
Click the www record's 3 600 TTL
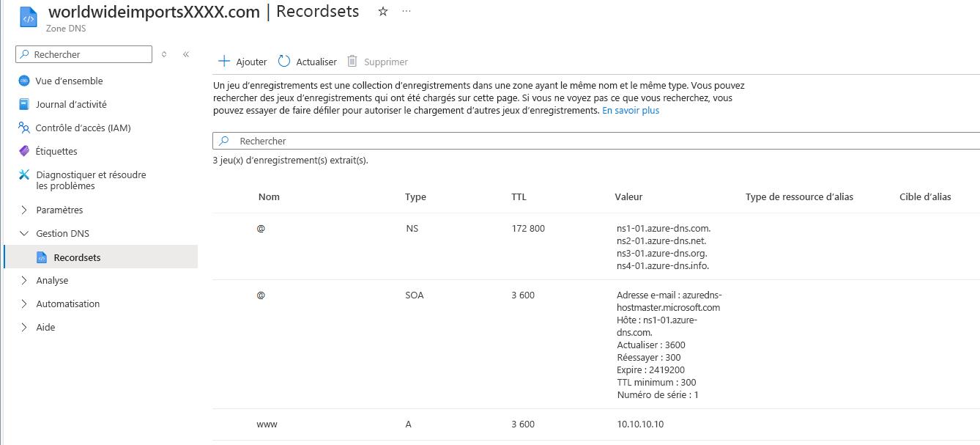pyautogui.click(x=523, y=424)
